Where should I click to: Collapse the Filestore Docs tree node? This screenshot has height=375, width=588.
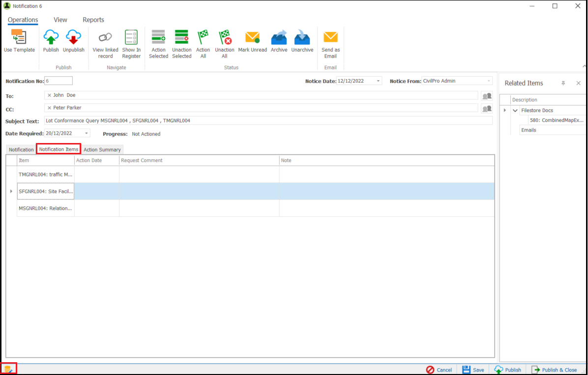coord(515,110)
